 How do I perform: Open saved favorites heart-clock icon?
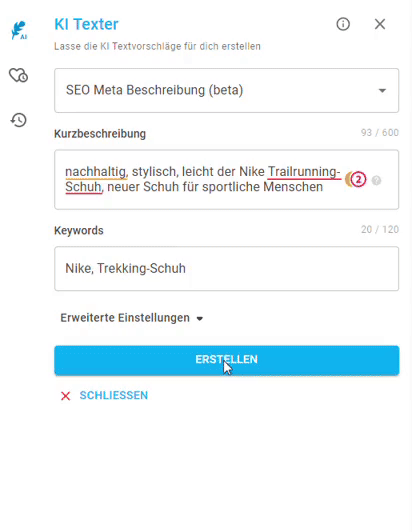click(x=18, y=75)
